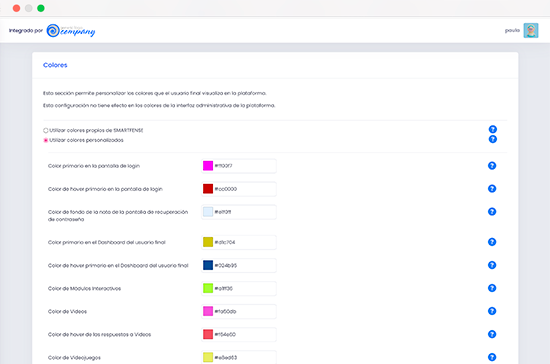The image size is (550, 364).
Task: Open help for Dashboard hover primary color
Action: 492,265
